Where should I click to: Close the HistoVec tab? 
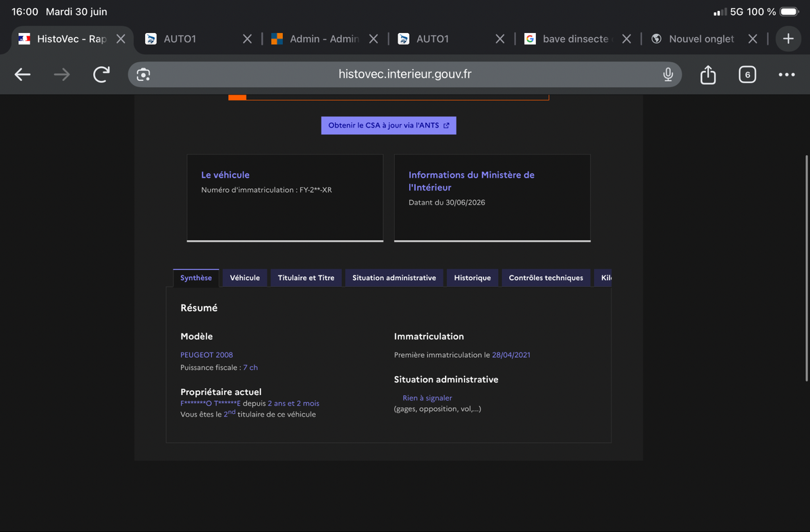pos(121,39)
